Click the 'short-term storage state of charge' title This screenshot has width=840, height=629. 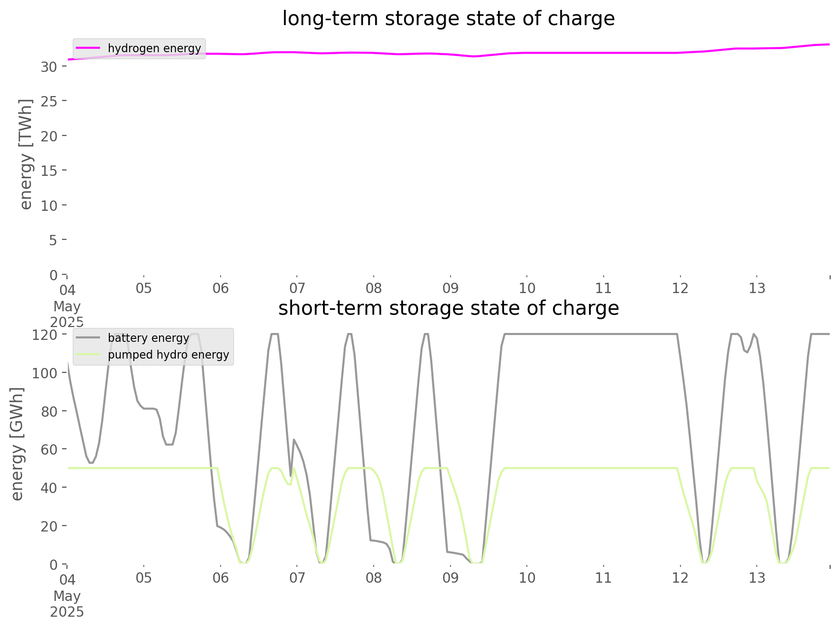coord(449,308)
